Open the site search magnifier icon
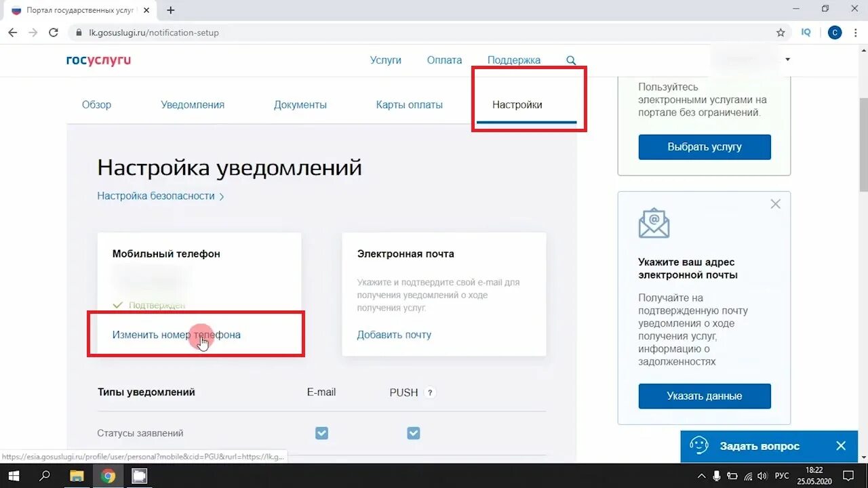The image size is (868, 488). (x=571, y=60)
